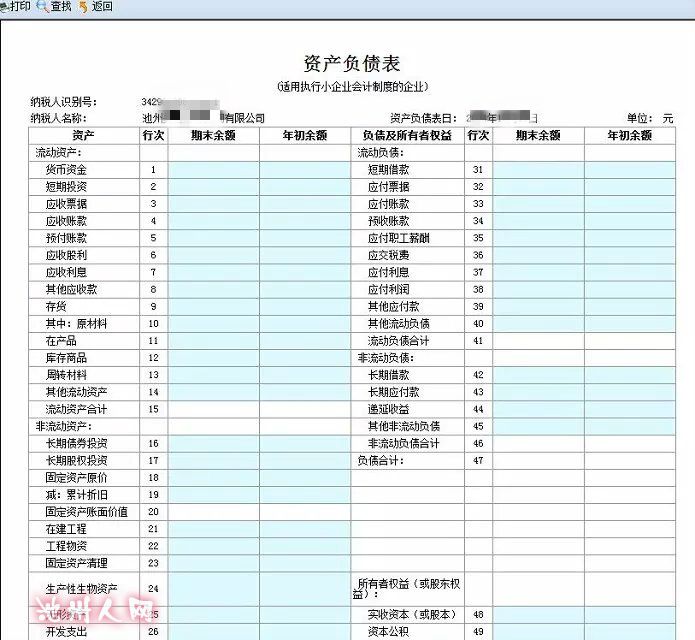Click the 资产负债表 title
This screenshot has height=640, width=695.
(x=352, y=63)
